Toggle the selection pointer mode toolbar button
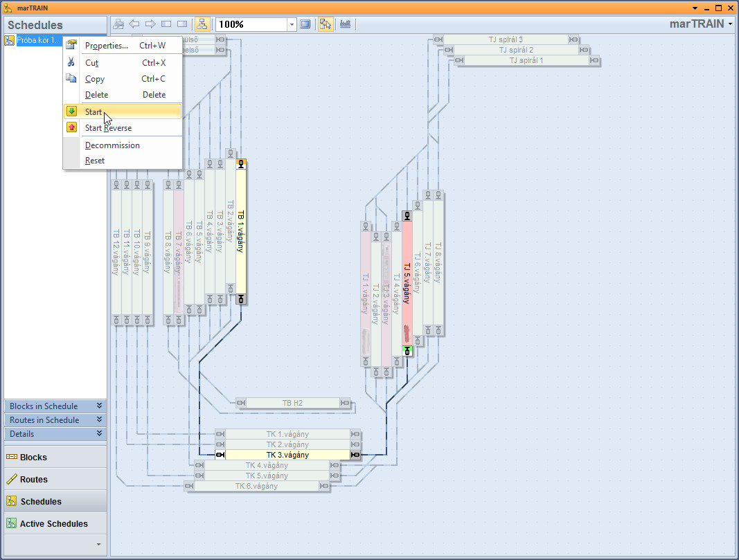The width and height of the screenshot is (739, 560). tap(325, 24)
